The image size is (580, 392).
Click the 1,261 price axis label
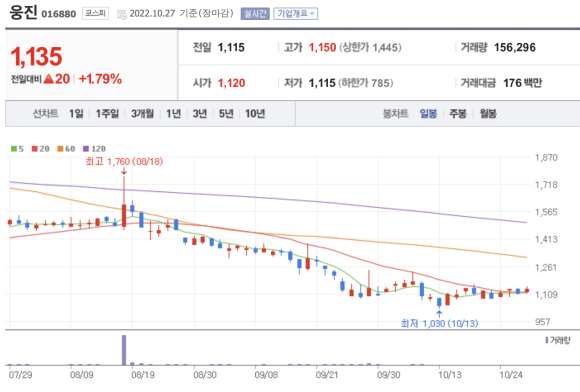pyautogui.click(x=546, y=267)
